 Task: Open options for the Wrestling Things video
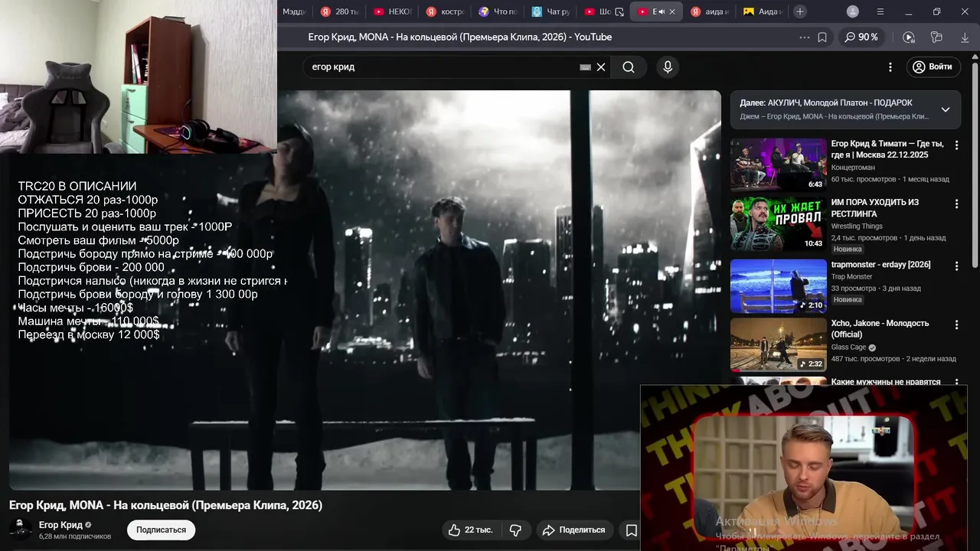click(x=956, y=204)
